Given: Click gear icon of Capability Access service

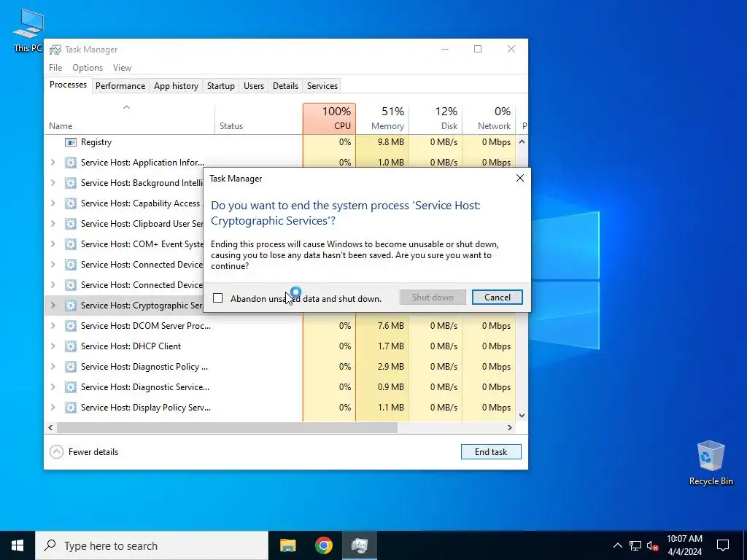Looking at the screenshot, I should pos(71,203).
